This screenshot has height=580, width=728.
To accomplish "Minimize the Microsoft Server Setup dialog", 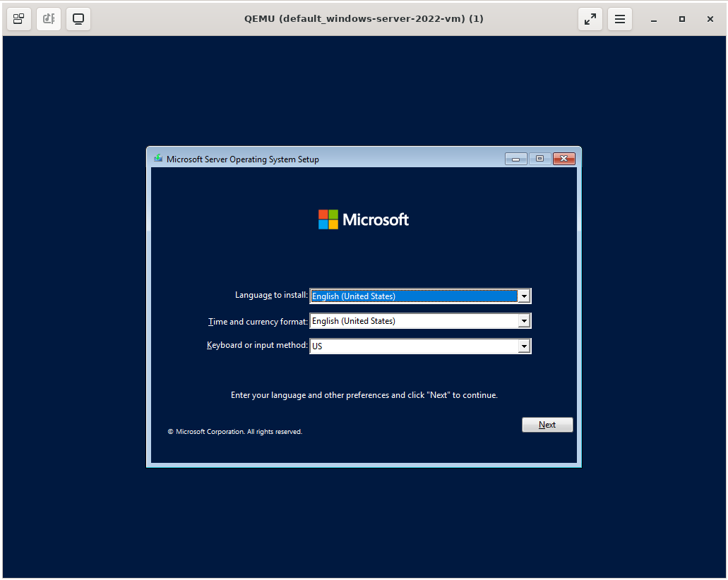I will point(515,159).
